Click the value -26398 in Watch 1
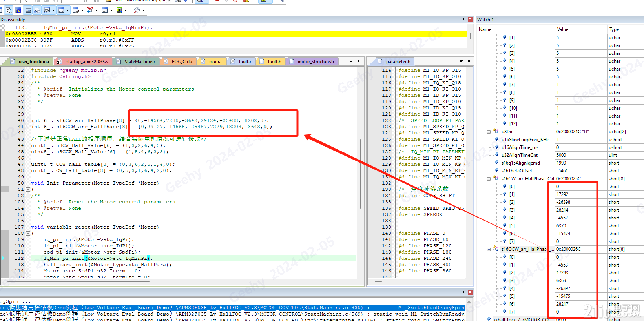This screenshot has width=644, height=321. [563, 202]
